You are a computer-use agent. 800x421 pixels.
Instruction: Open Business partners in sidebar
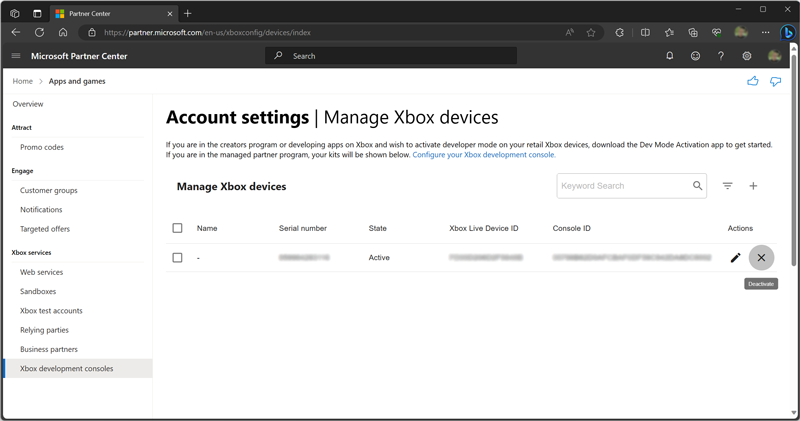click(49, 350)
